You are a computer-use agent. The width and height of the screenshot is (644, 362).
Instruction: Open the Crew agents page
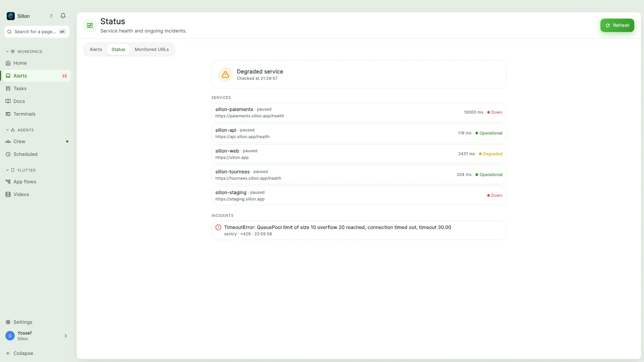click(37, 141)
